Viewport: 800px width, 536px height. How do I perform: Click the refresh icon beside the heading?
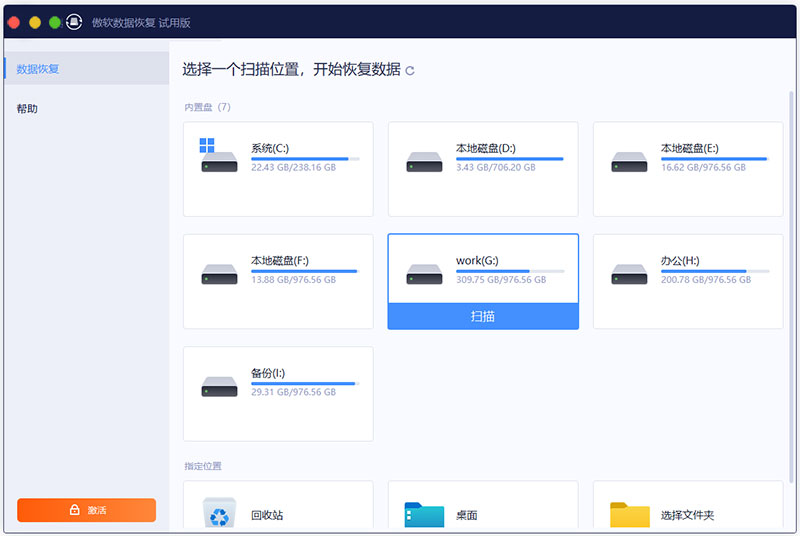click(410, 71)
